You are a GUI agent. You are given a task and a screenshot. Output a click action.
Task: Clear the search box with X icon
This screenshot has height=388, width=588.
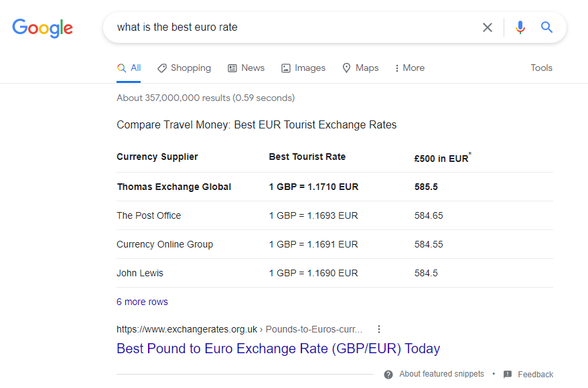click(488, 27)
